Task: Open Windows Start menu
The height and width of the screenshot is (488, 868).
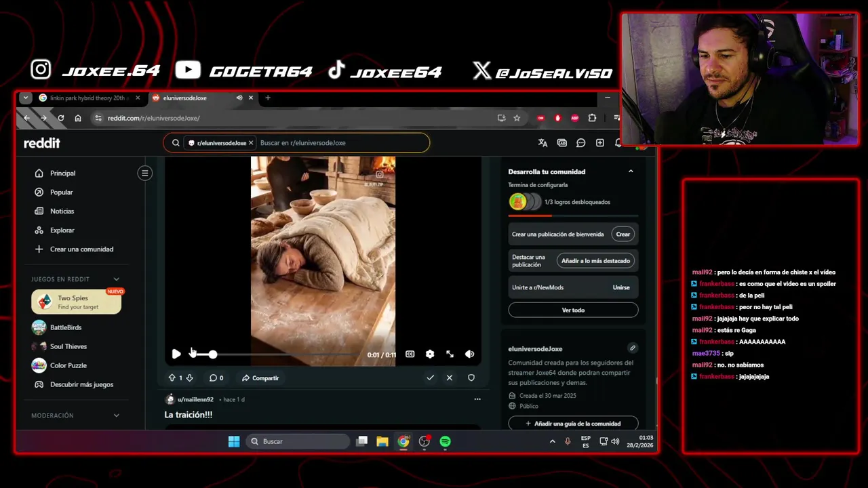Action: coord(234,441)
